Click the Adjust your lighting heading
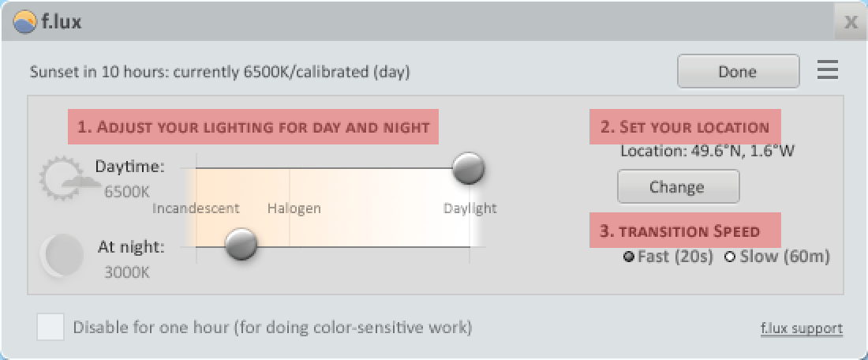Screen dimensions: 868x360 click(x=253, y=127)
